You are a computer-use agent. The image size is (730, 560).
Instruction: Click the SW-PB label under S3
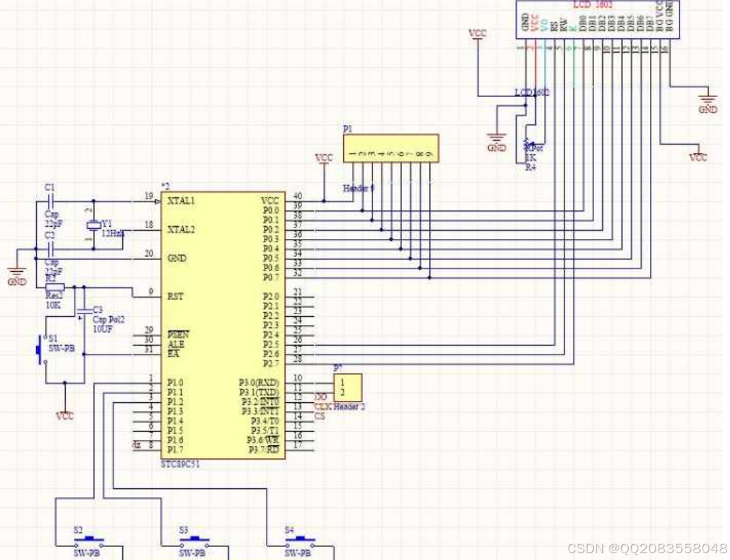point(192,553)
